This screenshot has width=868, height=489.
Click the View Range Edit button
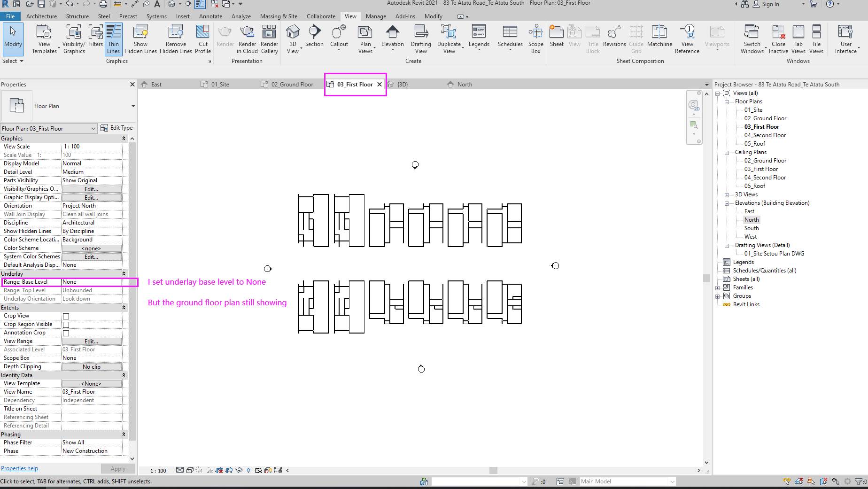point(92,341)
